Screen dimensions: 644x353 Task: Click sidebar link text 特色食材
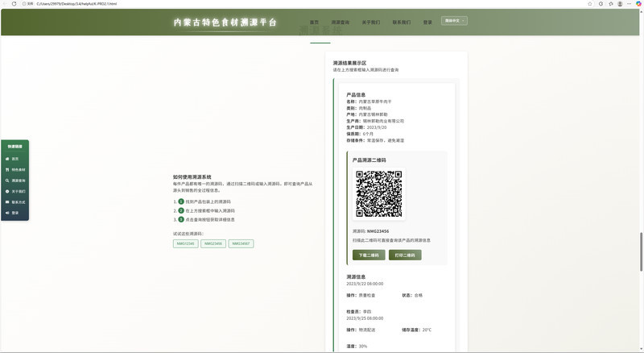click(19, 170)
